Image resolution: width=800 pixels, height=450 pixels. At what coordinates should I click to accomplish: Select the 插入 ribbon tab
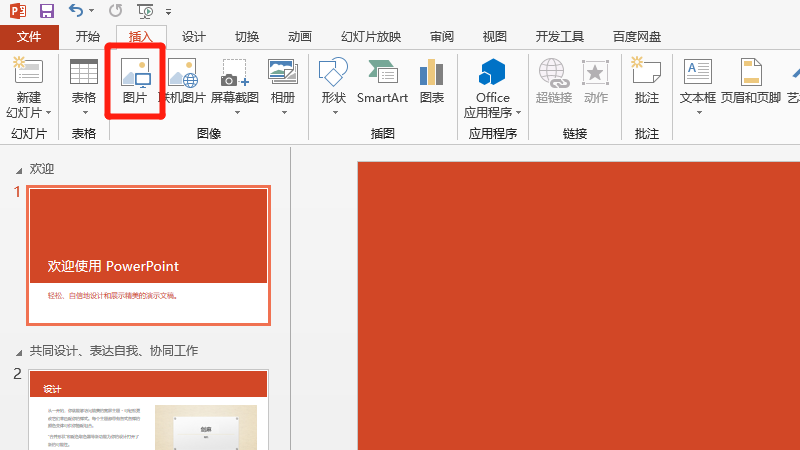pos(141,37)
